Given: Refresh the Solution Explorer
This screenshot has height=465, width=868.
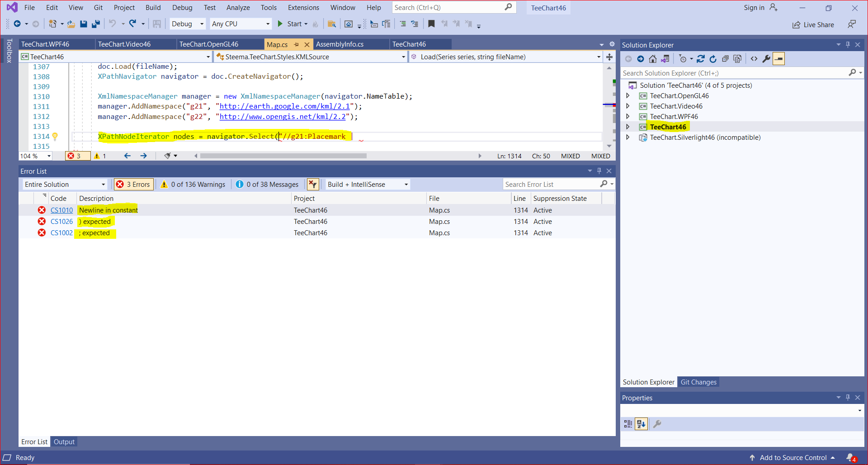Looking at the screenshot, I should tap(713, 59).
